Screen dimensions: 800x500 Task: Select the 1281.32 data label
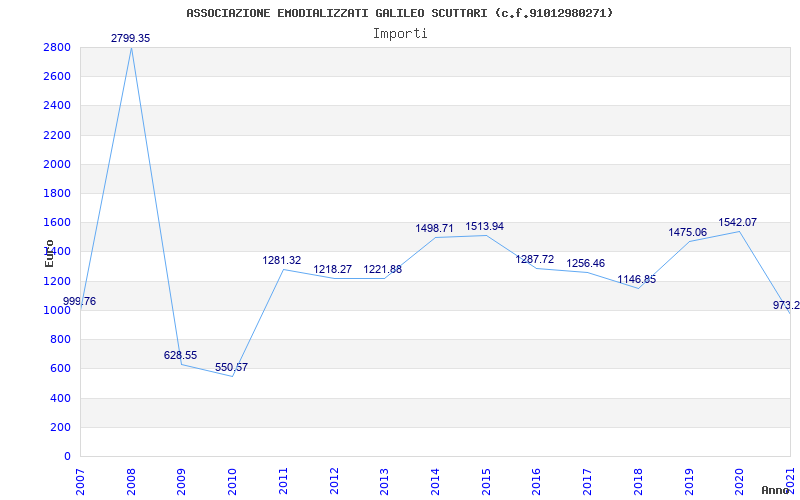point(281,260)
